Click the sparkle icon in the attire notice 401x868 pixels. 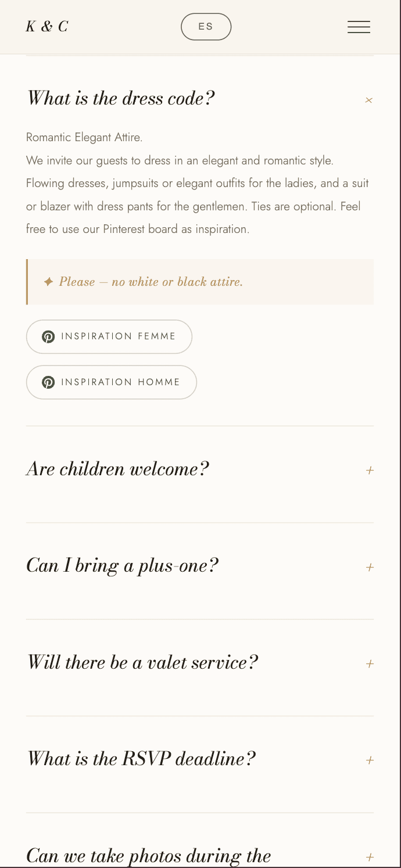click(x=49, y=281)
